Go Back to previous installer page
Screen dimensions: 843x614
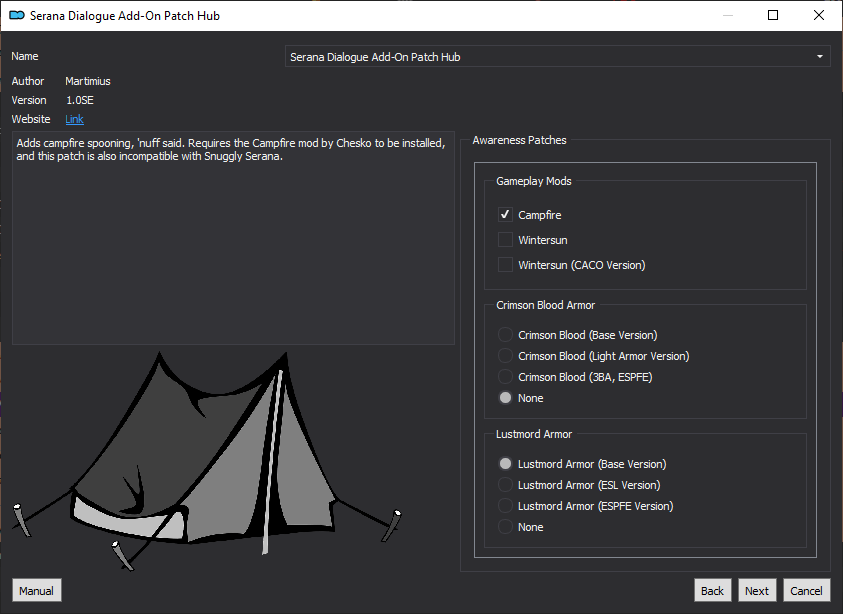[x=712, y=590]
